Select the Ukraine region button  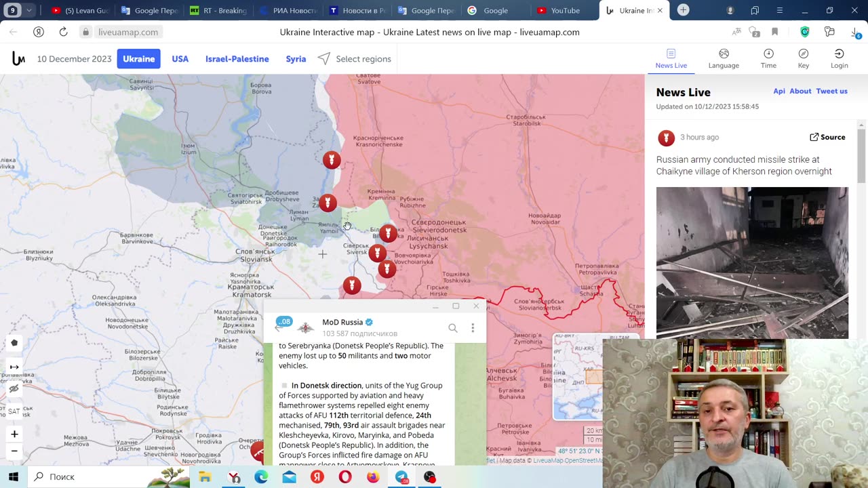coord(138,59)
